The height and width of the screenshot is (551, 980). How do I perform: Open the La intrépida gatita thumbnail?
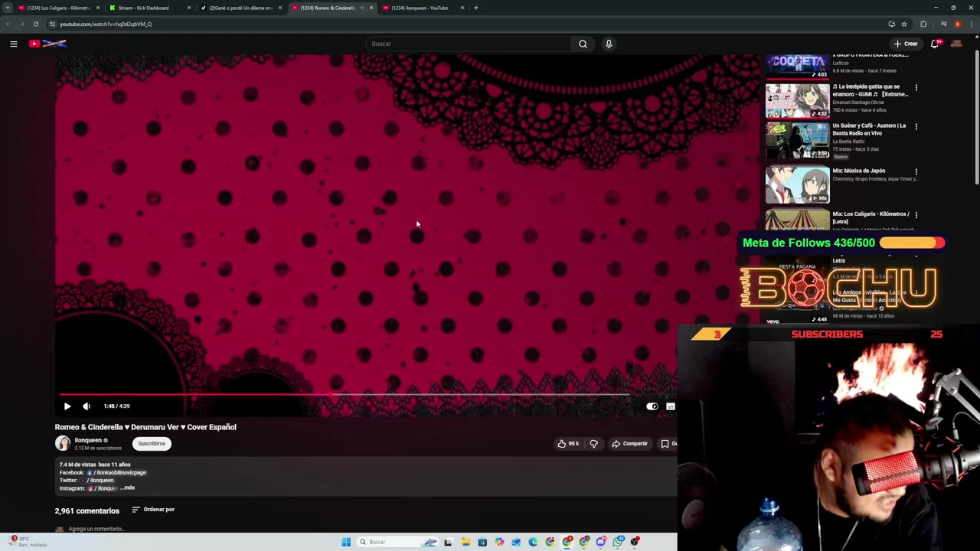tap(797, 101)
